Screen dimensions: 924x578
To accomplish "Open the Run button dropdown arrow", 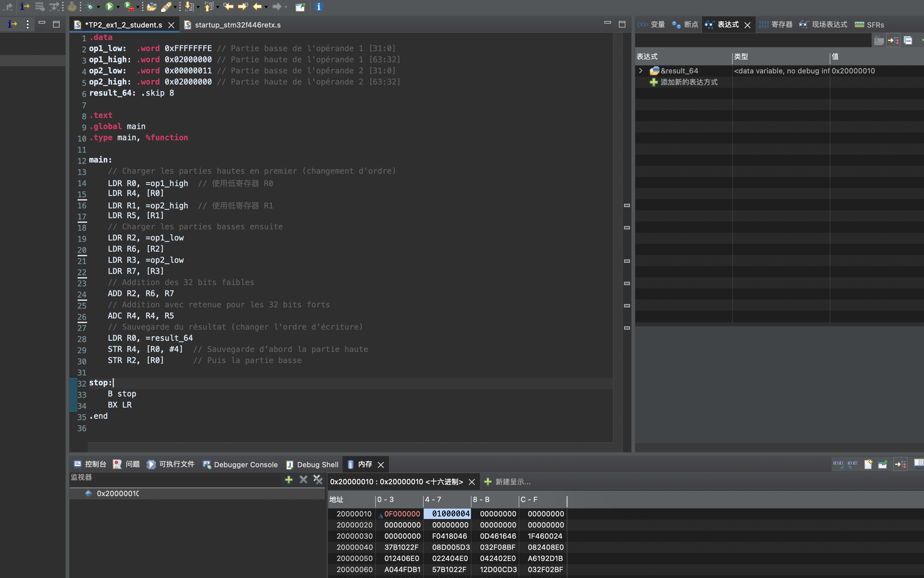I will tap(118, 7).
